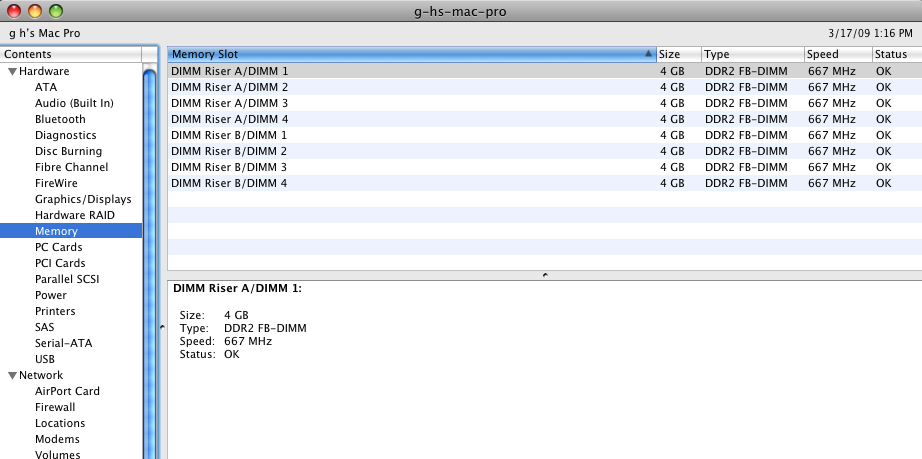Select Volumes under Network
The width and height of the screenshot is (922, 459).
coord(57,454)
